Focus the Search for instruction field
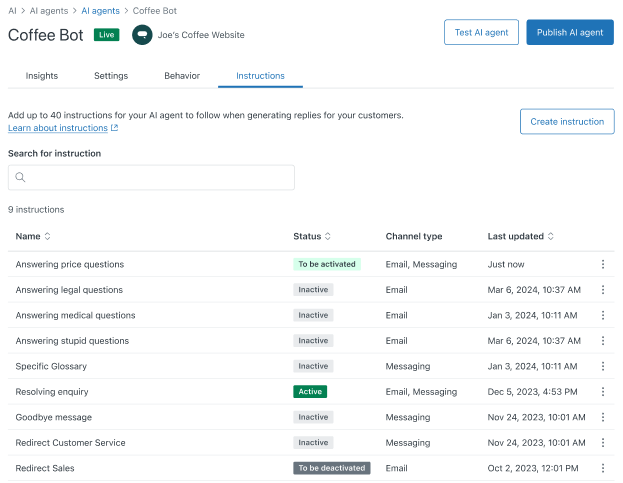The width and height of the screenshot is (623, 483). [x=151, y=178]
